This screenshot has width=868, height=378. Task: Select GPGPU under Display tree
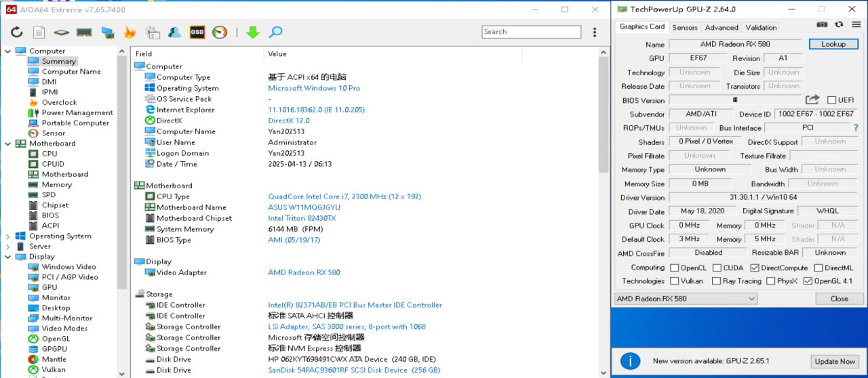pyautogui.click(x=54, y=349)
